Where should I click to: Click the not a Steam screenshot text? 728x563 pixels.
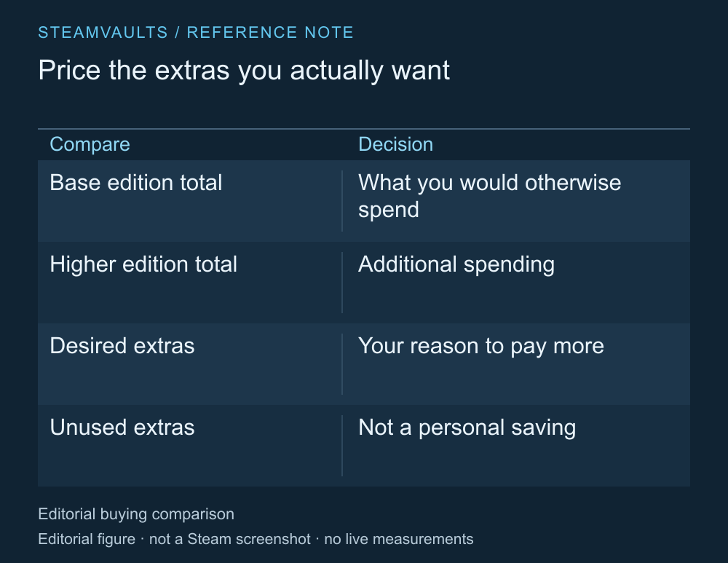click(230, 539)
